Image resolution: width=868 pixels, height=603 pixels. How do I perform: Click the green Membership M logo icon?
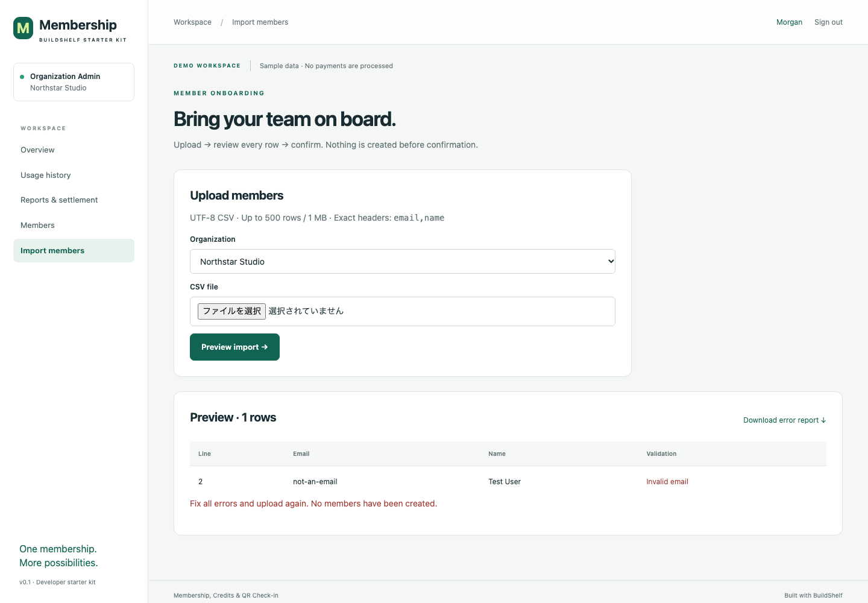point(24,28)
